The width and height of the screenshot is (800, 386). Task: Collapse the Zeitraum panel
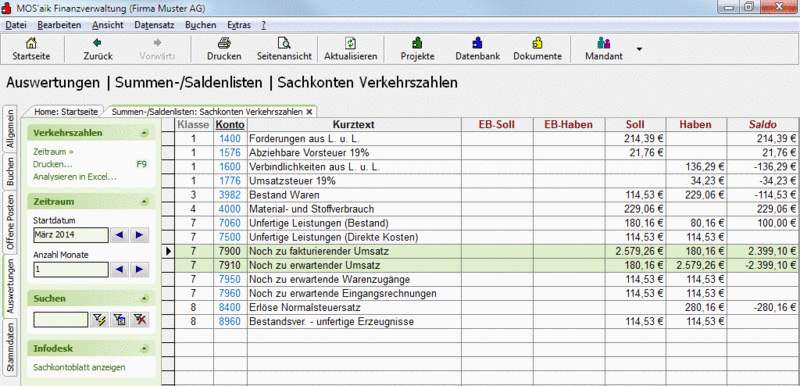pos(144,202)
